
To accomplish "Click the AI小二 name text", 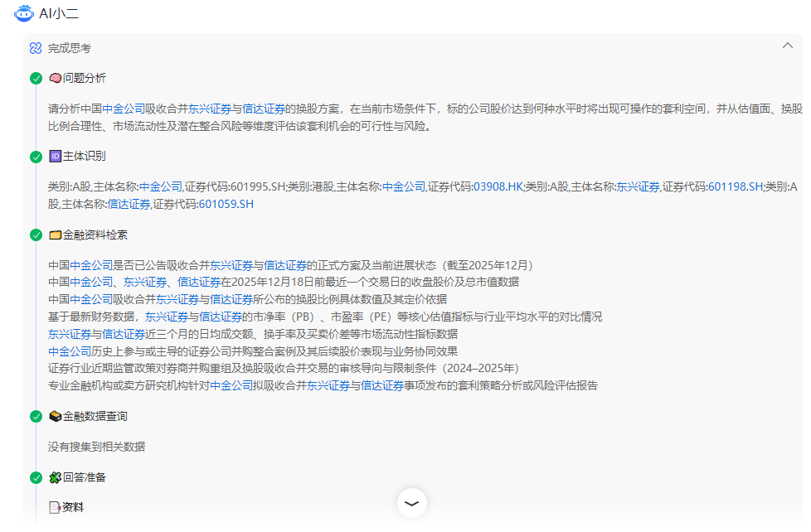I will pos(59,13).
